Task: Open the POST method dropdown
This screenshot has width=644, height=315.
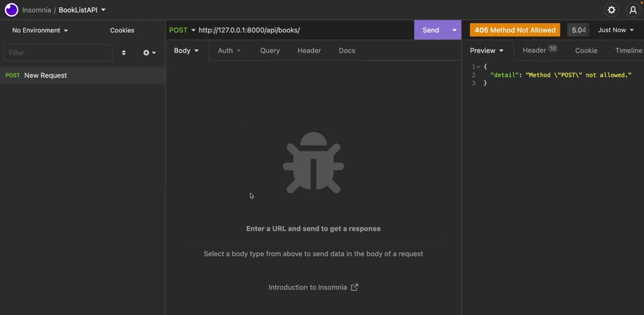Action: pos(182,30)
